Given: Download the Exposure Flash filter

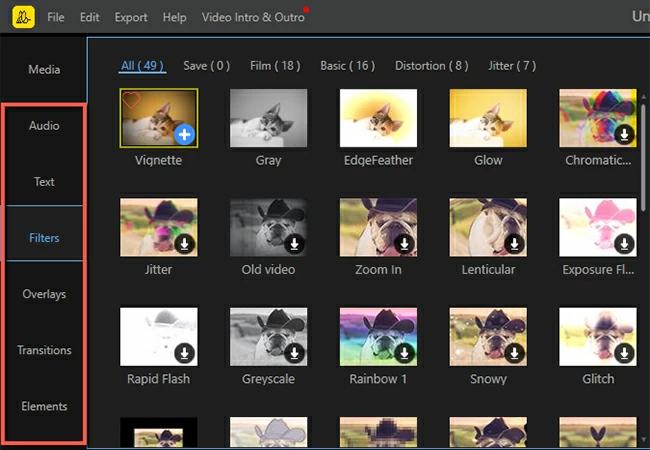Looking at the screenshot, I should coord(624,244).
